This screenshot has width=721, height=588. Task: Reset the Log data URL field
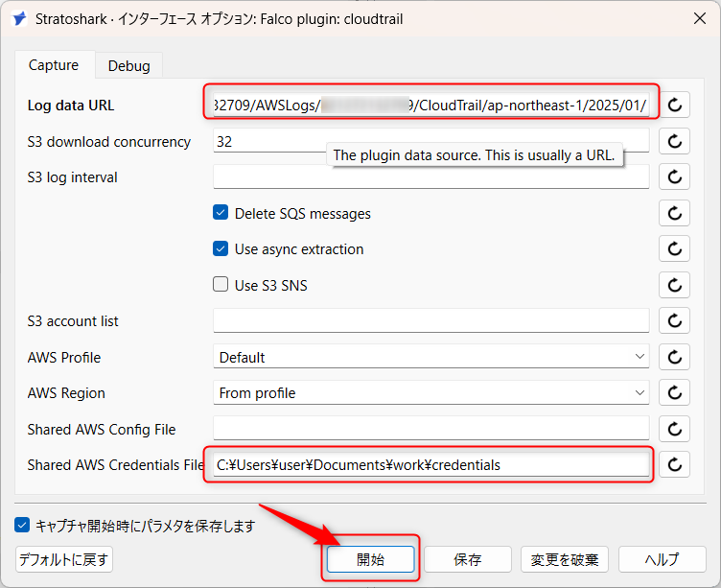pyautogui.click(x=674, y=105)
